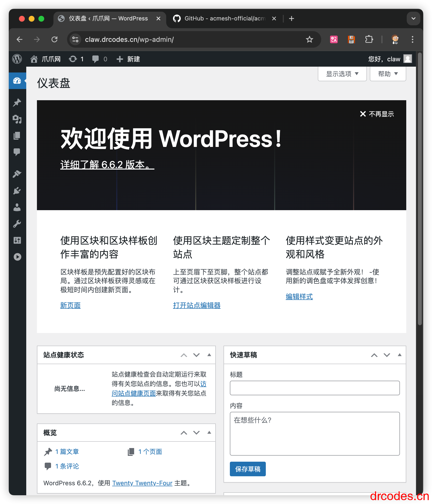Open the WordPress logo menu
Viewport: 432px width, 504px height.
[17, 59]
